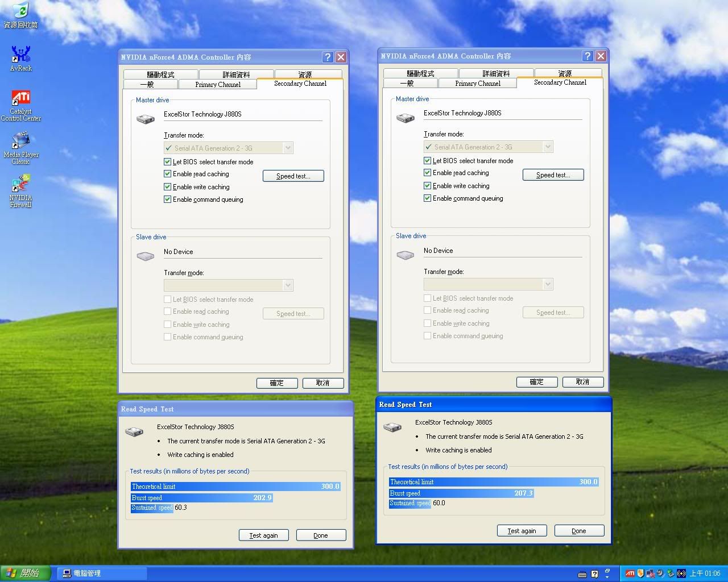Image resolution: width=728 pixels, height=582 pixels.
Task: Toggle Master 'Enable write caching' in the left window
Action: click(x=167, y=187)
